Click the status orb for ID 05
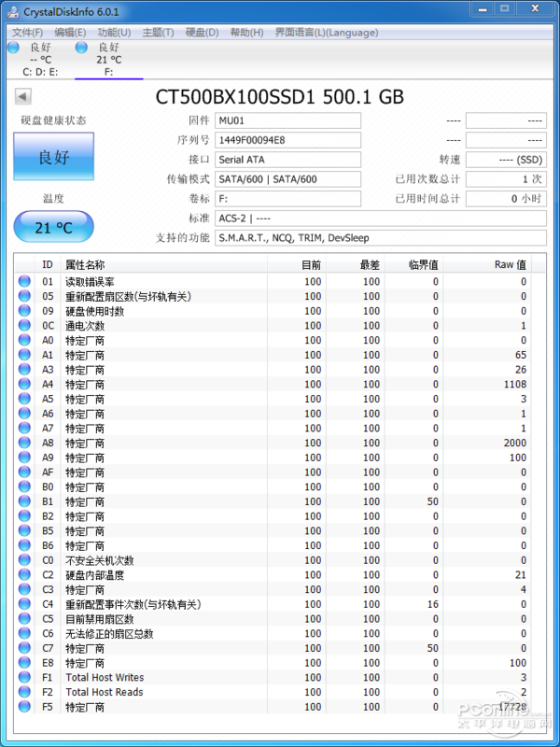Viewport: 560px width, 747px height. (24, 296)
